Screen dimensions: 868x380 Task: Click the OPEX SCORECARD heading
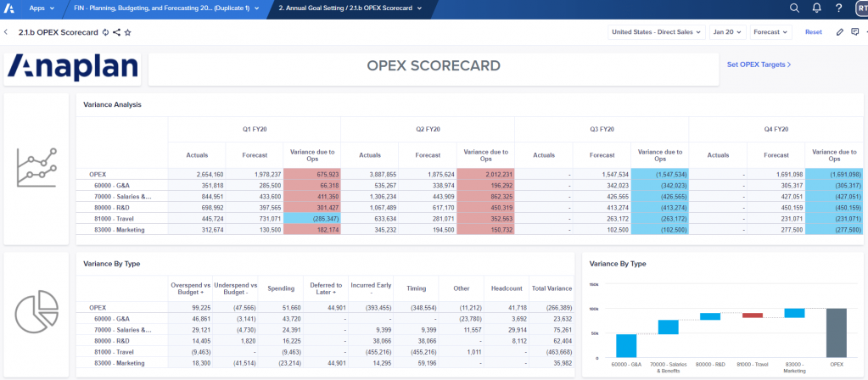coord(434,66)
